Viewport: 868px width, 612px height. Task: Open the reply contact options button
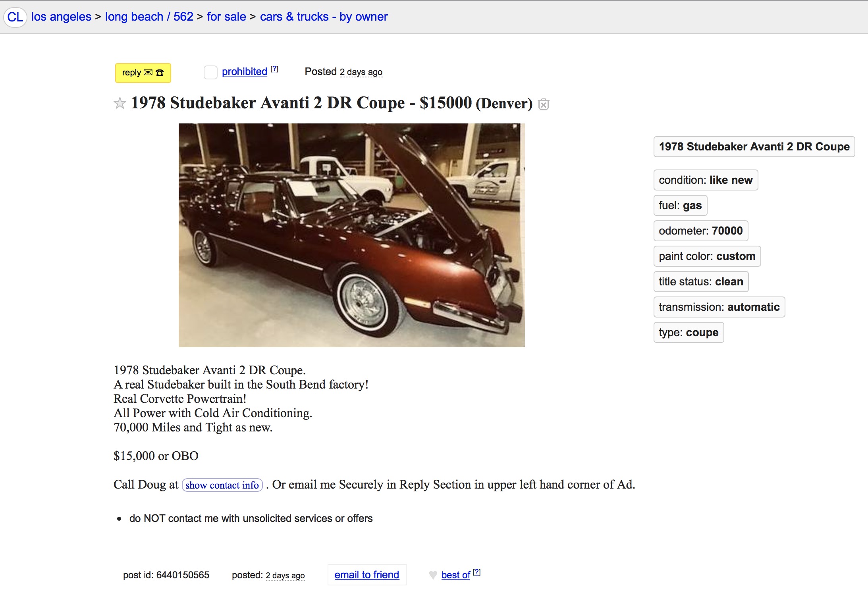point(143,73)
